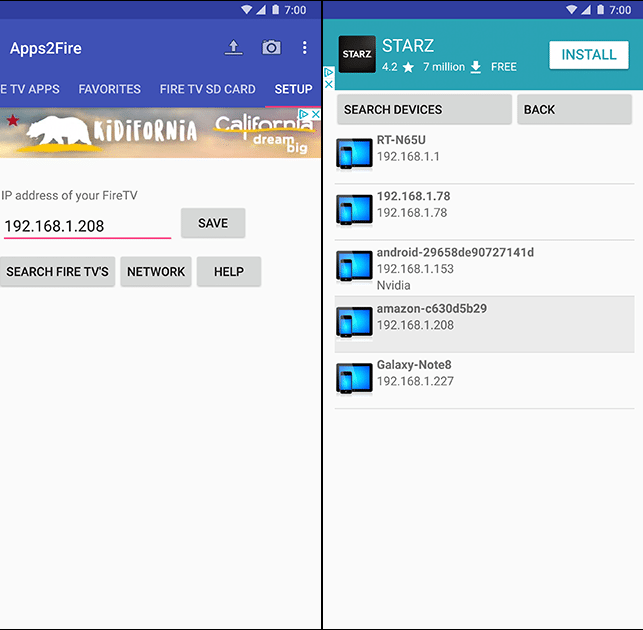Select the Galaxy-Note8 device
Viewport: 643px width, 630px height.
click(x=484, y=380)
